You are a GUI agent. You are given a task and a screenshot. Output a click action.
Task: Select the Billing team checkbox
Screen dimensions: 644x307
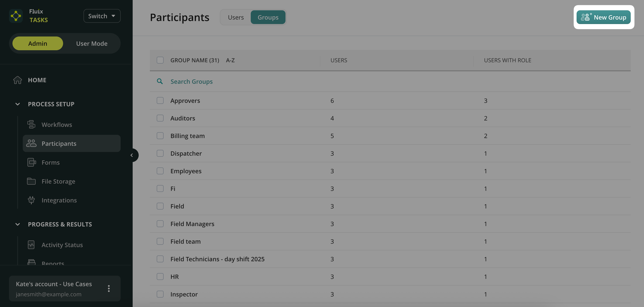coord(160,136)
